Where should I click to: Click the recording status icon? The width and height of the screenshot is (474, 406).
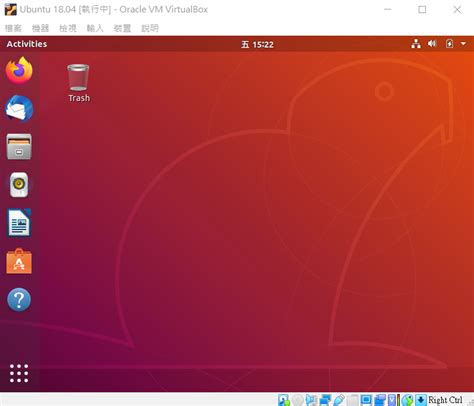tap(380, 400)
